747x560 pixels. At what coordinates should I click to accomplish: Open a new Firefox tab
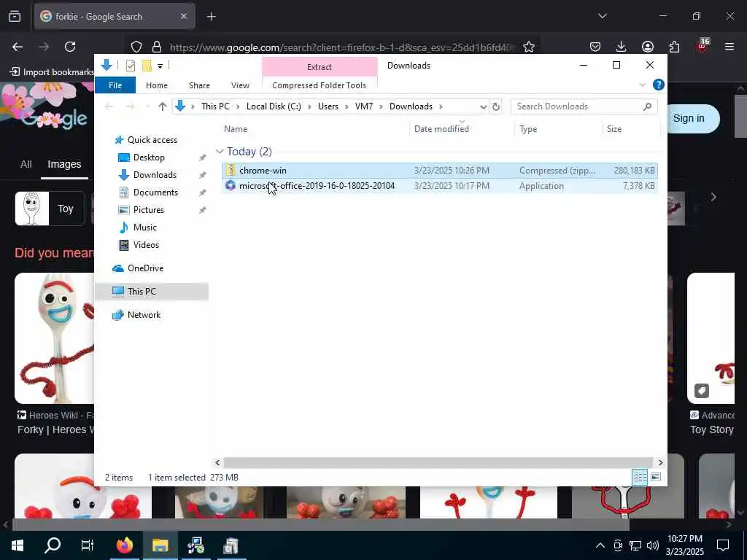tap(212, 17)
